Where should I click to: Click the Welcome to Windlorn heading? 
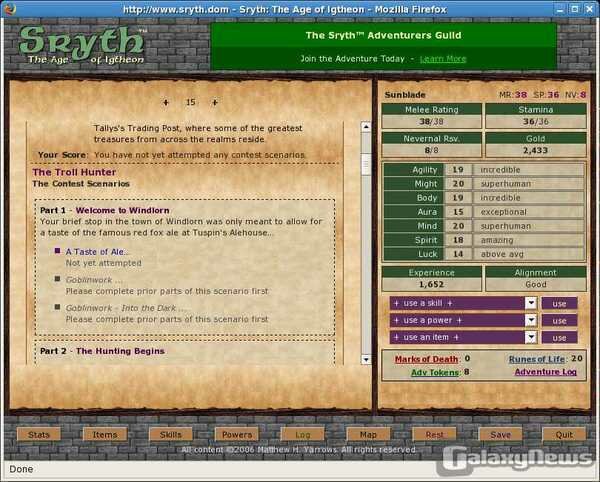click(x=122, y=210)
